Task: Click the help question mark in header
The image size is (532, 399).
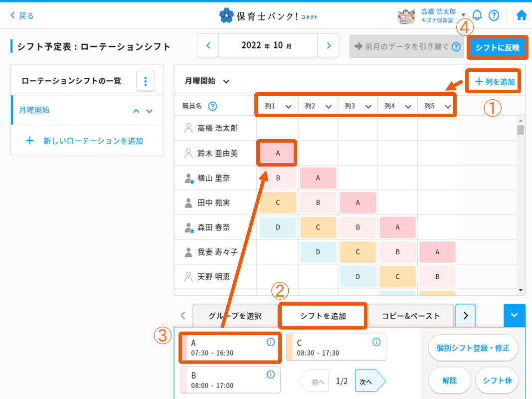Action: click(x=494, y=15)
